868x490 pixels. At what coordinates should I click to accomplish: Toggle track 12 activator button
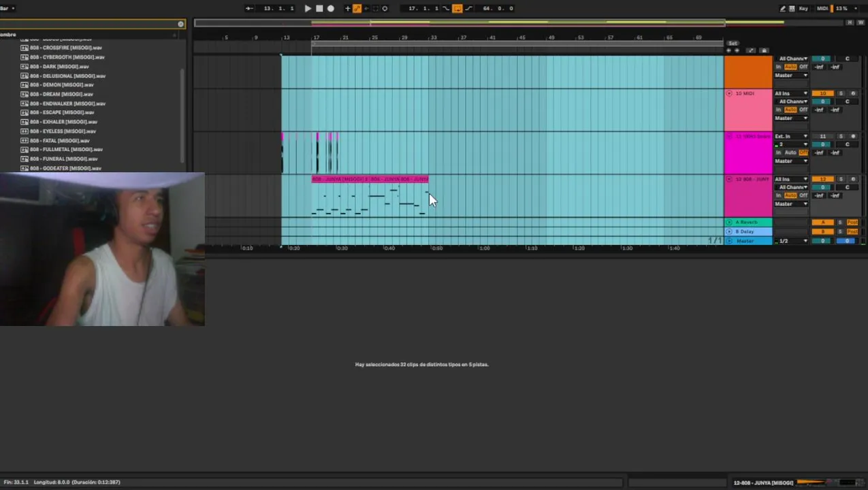822,179
